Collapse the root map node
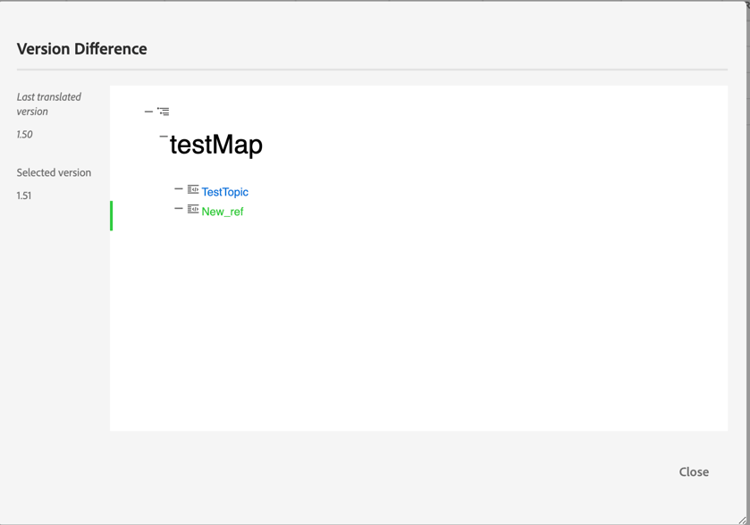750x525 pixels. point(149,112)
